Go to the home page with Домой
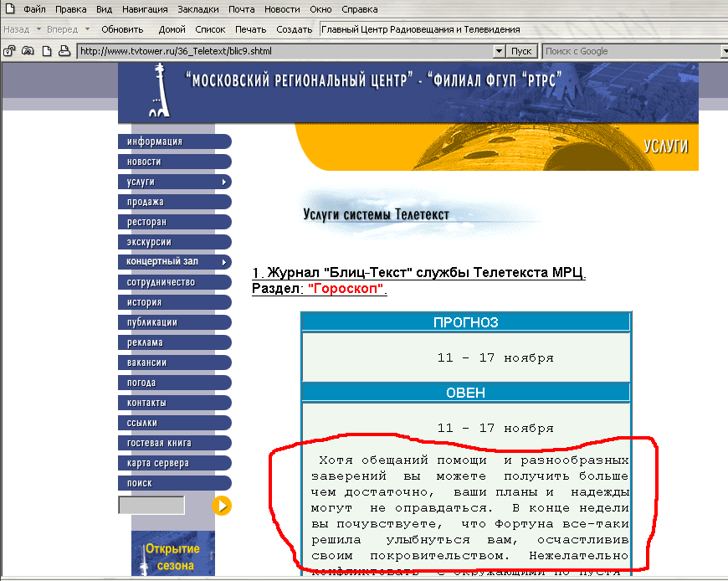Screen dimensions: 728x581 [172, 29]
